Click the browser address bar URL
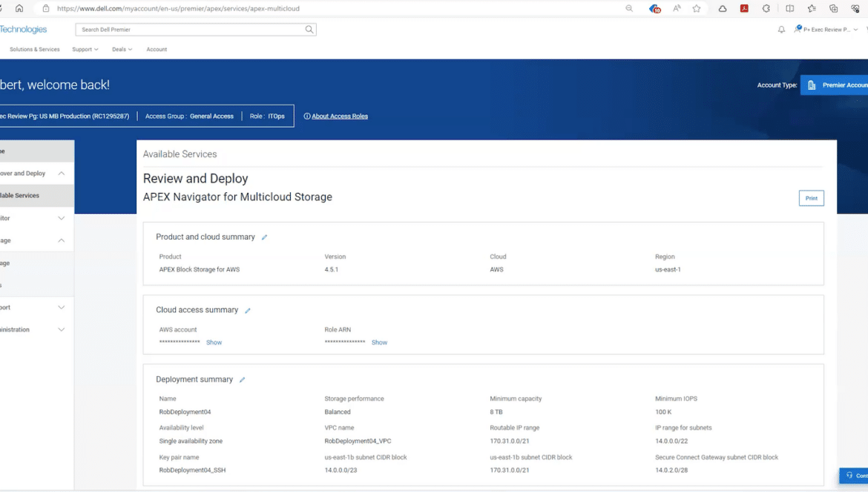Image resolution: width=868 pixels, height=492 pixels. [x=178, y=8]
